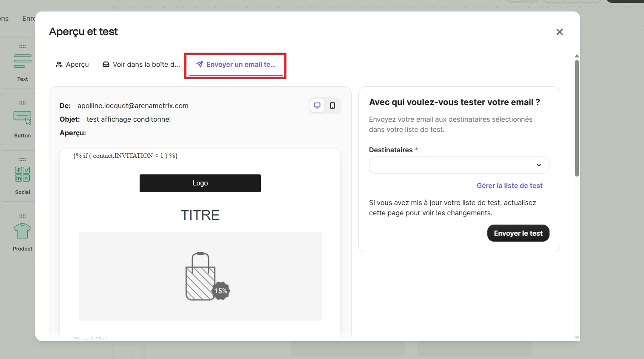Click the Destinataires dropdown chevron arrow
The width and height of the screenshot is (644, 359).
(x=538, y=165)
